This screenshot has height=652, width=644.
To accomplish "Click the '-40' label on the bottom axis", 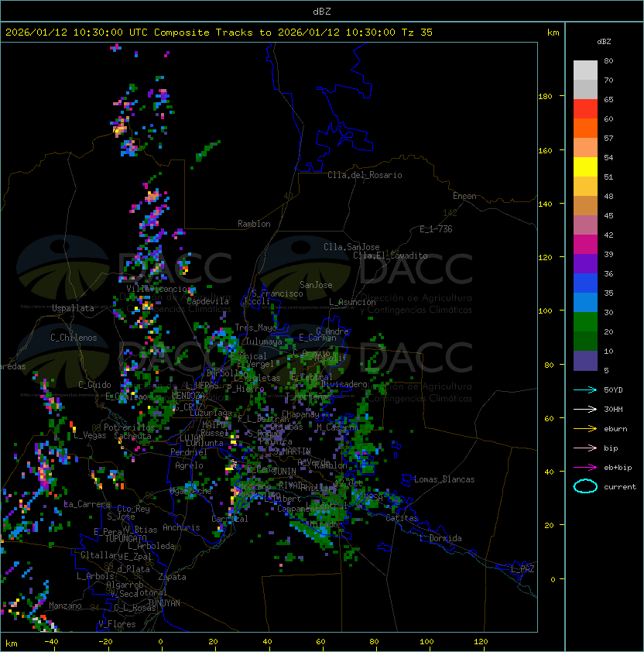I will [x=51, y=642].
